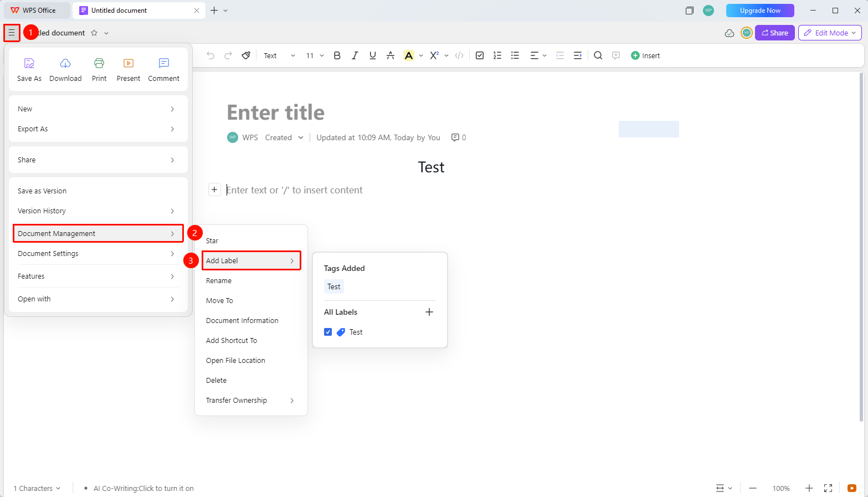The width and height of the screenshot is (868, 497).
Task: Open the Export As submenu
Action: pyautogui.click(x=98, y=129)
